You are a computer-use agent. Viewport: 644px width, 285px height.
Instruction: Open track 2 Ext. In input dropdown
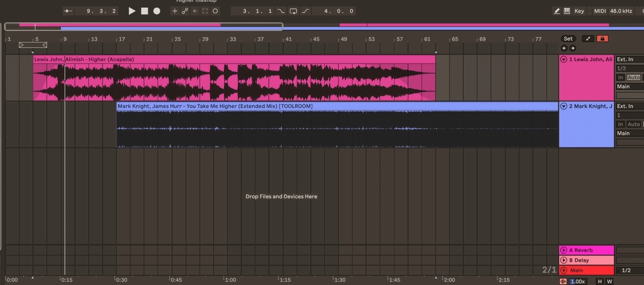pos(630,107)
